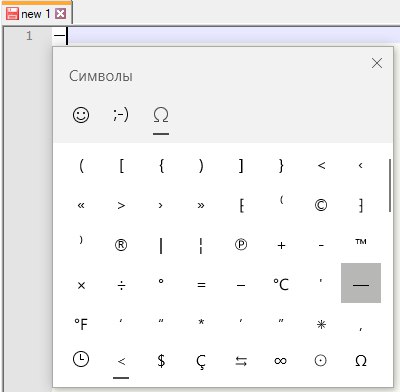The height and width of the screenshot is (392, 400).
Task: Open the circled dot ⊙ category
Action: coord(321,361)
